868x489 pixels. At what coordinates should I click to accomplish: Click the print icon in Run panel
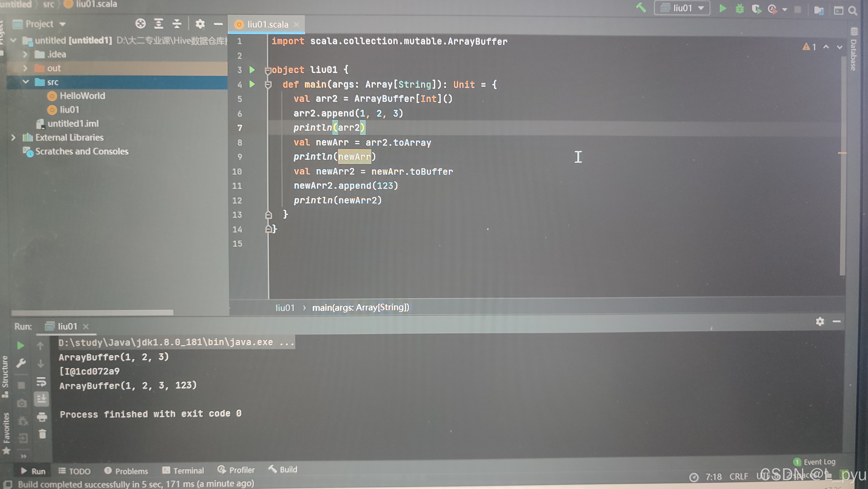(x=42, y=416)
